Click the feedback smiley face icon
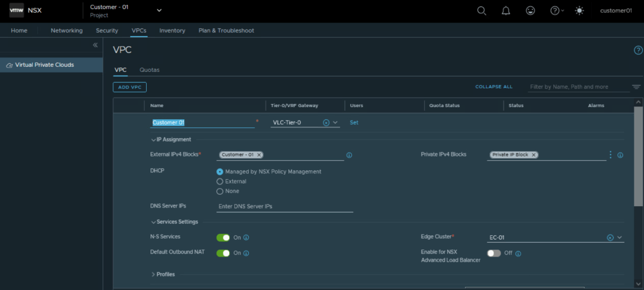Image resolution: width=644 pixels, height=290 pixels. tap(531, 11)
